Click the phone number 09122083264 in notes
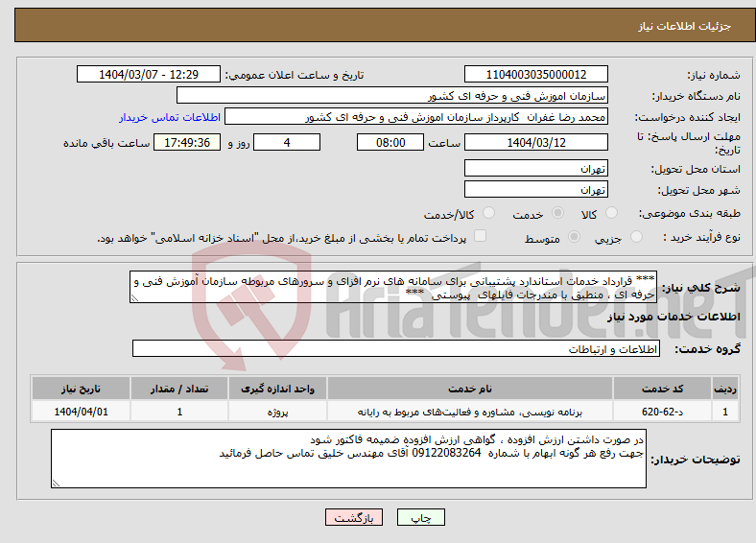 click(x=446, y=454)
